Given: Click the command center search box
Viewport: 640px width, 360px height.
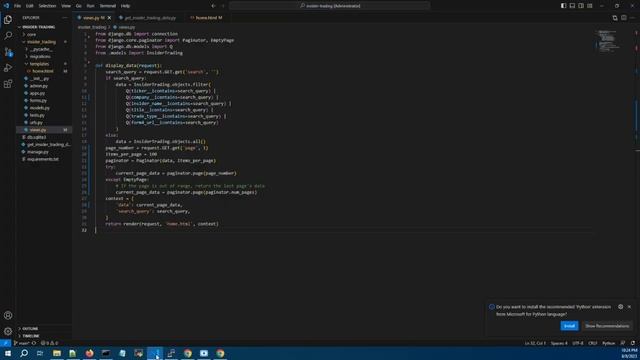Looking at the screenshot, I should pyautogui.click(x=329, y=6).
